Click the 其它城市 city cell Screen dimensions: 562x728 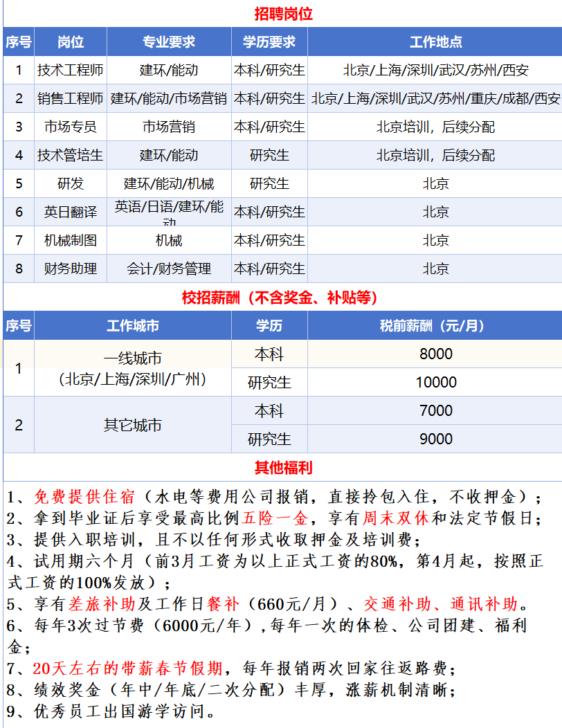click(133, 425)
